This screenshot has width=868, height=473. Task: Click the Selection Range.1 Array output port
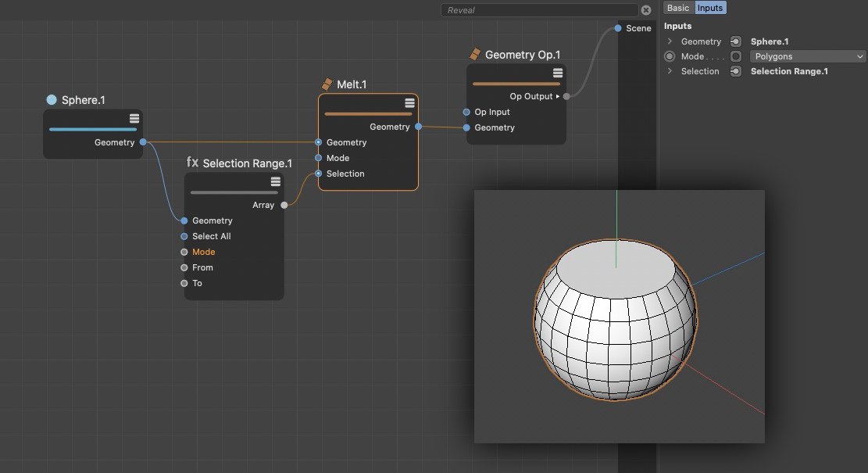[284, 205]
